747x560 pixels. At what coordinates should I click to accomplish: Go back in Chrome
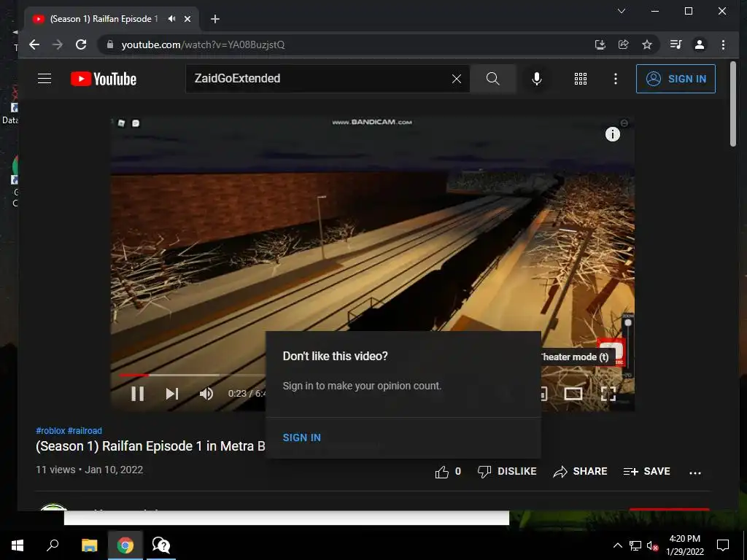click(x=34, y=44)
